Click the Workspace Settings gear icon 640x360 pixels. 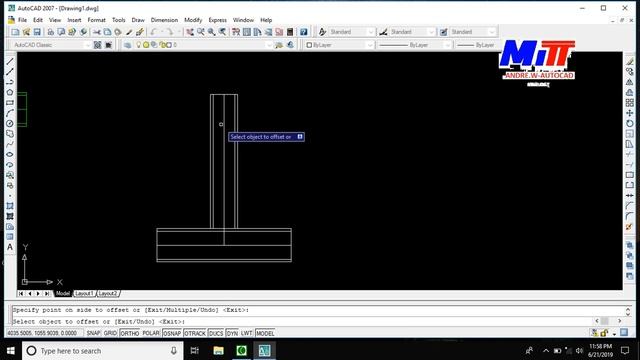point(98,45)
